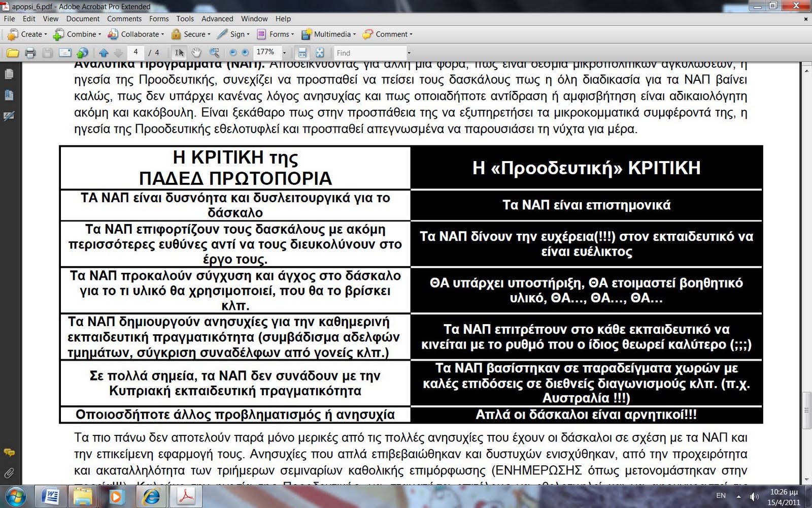812x508 pixels.
Task: Click the Adobe Acrobat taskbar button
Action: (186, 496)
